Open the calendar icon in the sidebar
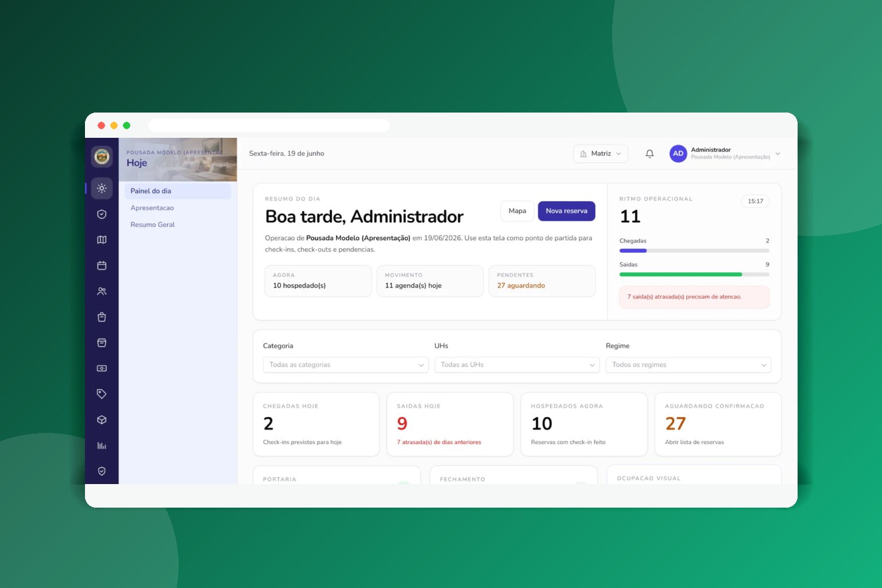882x588 pixels. point(102,265)
